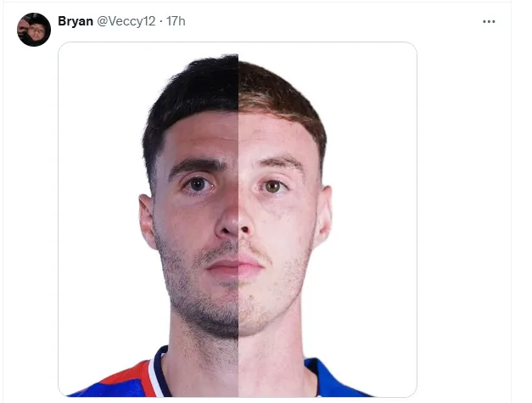Image resolution: width=532 pixels, height=403 pixels.
Task: Visit the user Veccy12's page via handle
Action: 126,21
